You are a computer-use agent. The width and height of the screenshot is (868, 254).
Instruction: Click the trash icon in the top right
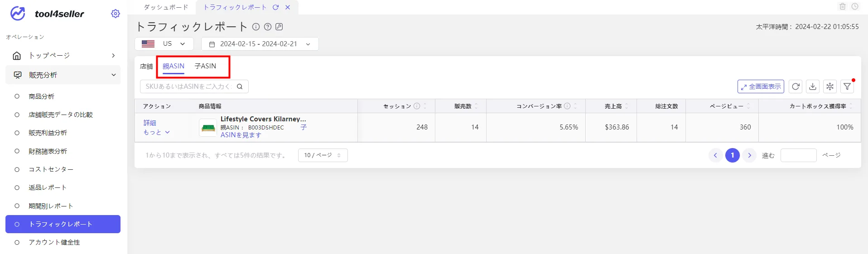[843, 6]
